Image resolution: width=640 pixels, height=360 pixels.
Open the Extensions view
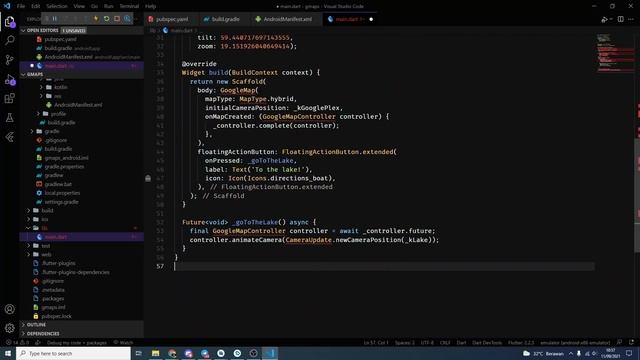[x=9, y=98]
